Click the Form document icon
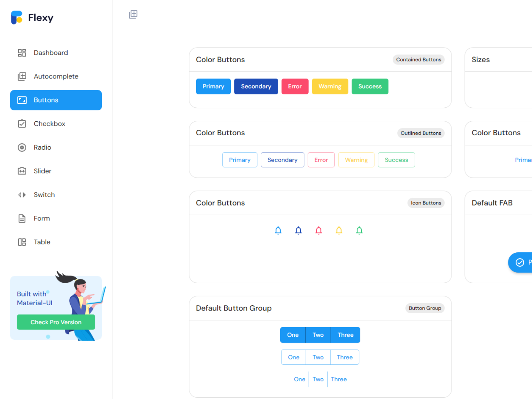Image resolution: width=532 pixels, height=399 pixels. [22, 218]
